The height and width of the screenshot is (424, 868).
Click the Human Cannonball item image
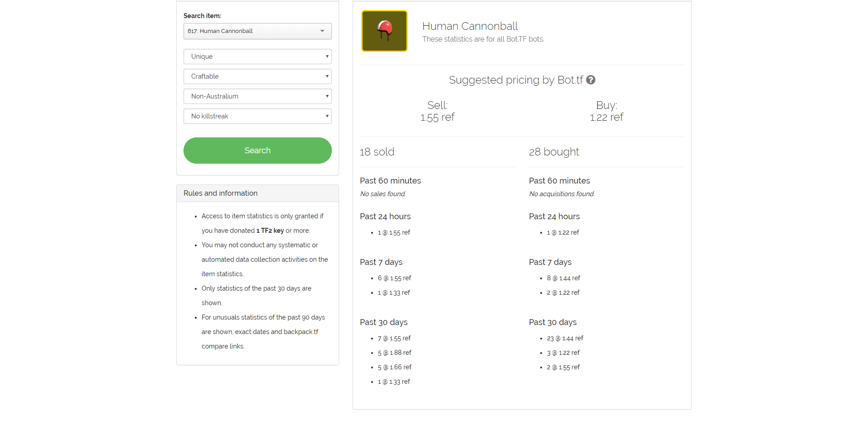coord(384,31)
